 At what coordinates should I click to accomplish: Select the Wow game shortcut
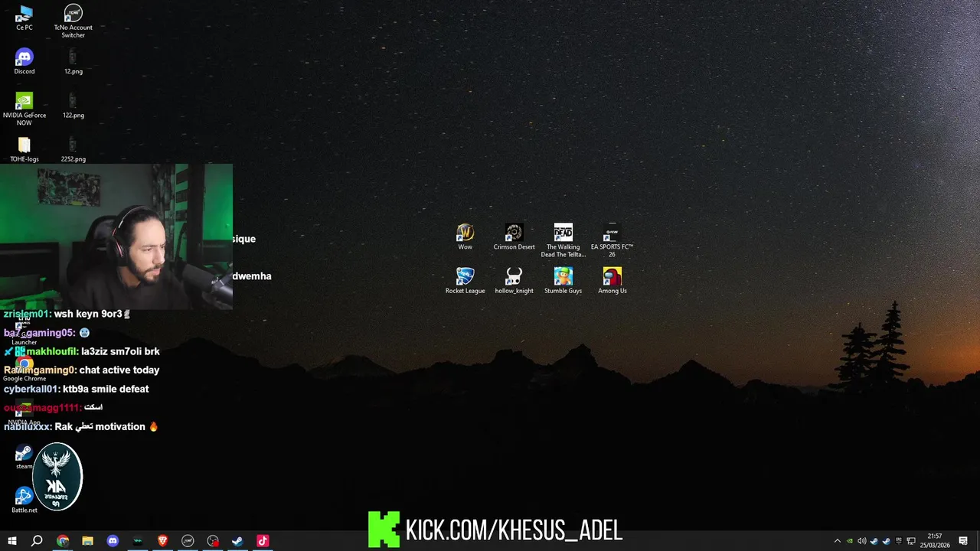[x=465, y=237]
